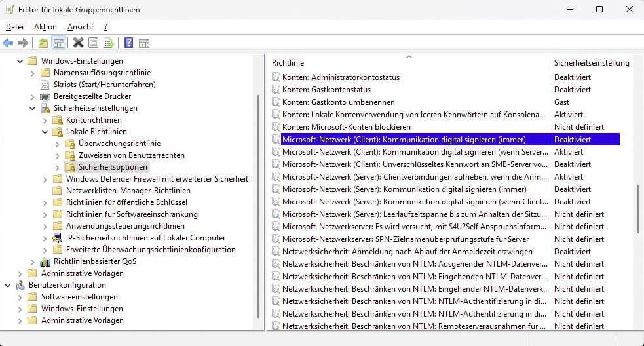Open the Ansicht menu
Image resolution: width=644 pixels, height=346 pixels.
pyautogui.click(x=81, y=27)
